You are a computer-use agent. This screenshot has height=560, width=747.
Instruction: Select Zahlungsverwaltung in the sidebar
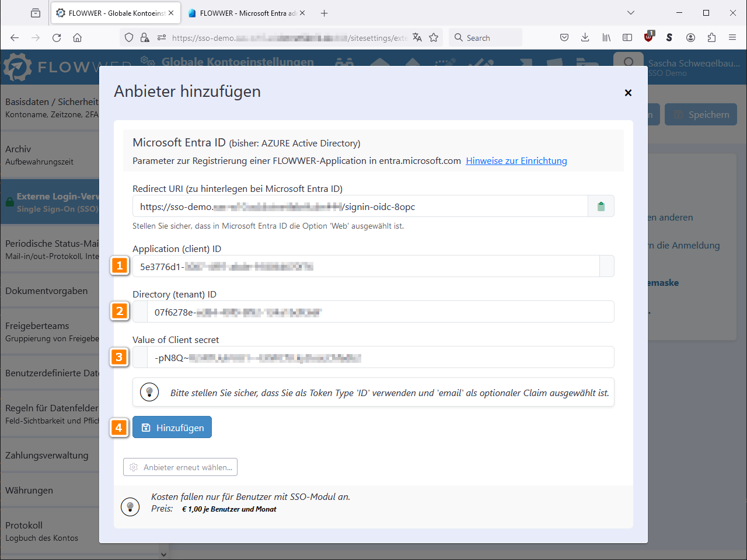(47, 456)
